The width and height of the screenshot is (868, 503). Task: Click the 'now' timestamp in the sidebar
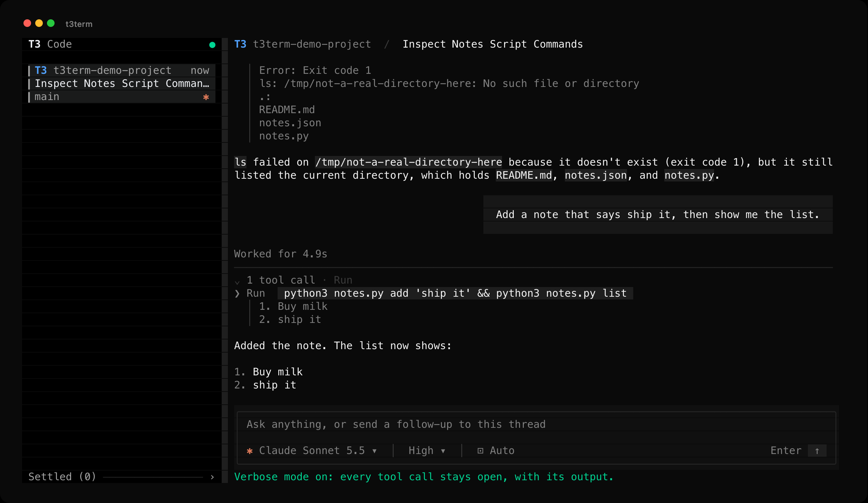(x=200, y=70)
